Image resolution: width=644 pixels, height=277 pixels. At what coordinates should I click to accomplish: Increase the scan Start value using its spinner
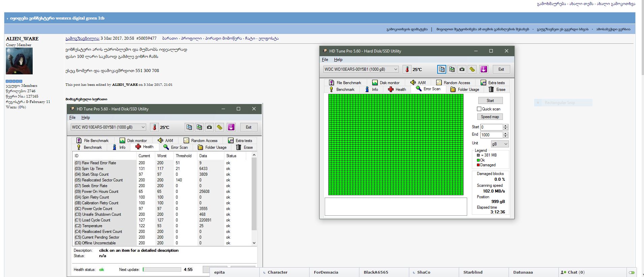pos(505,126)
